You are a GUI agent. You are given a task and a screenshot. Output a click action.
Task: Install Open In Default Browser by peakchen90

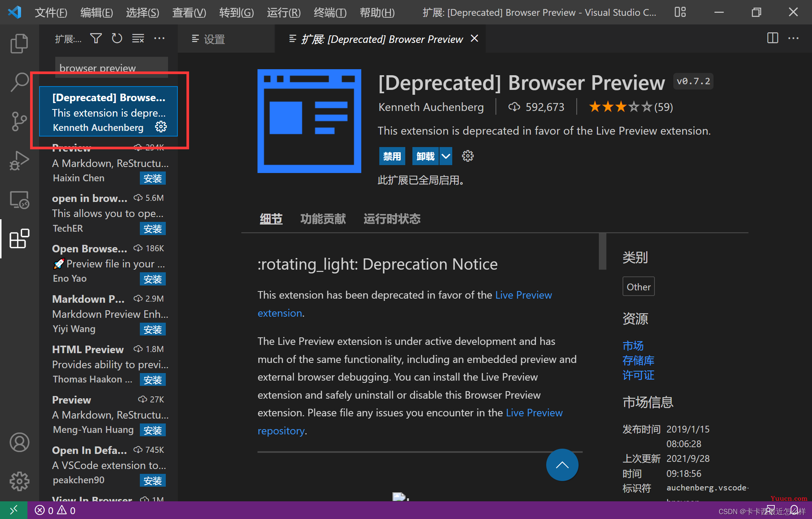[153, 481]
